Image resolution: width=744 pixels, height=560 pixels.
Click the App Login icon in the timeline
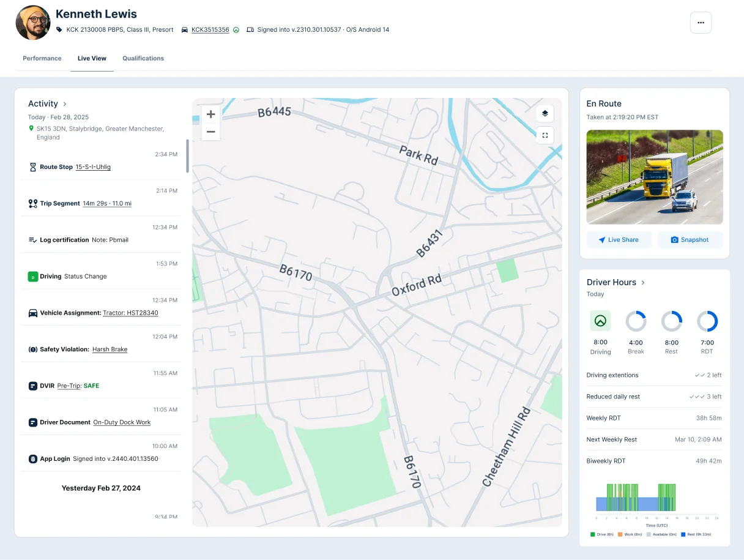coord(32,458)
